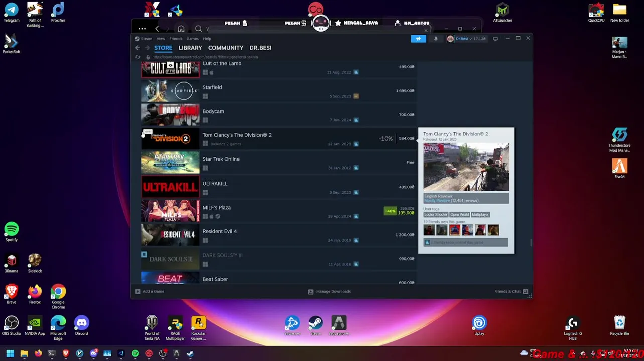Open Steam notifications bell
Viewport: 644px width, 361px height.
pyautogui.click(x=436, y=39)
